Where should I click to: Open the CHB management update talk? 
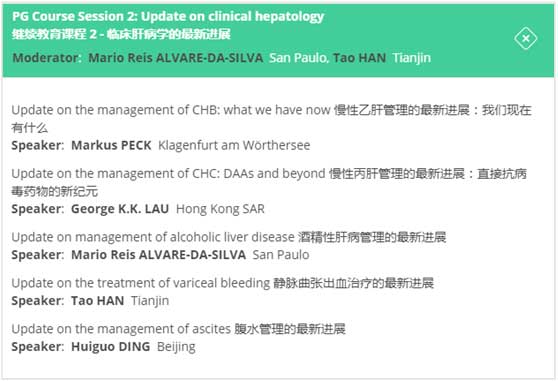coord(271,118)
